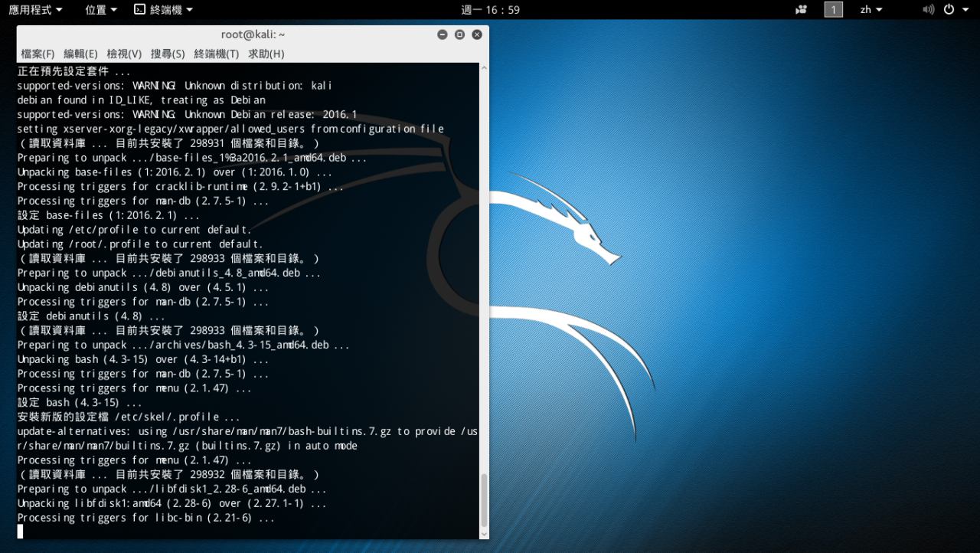Viewport: 980px width, 553px height.
Task: Click 'Updating /root/.profile to current default.'
Action: coord(140,244)
